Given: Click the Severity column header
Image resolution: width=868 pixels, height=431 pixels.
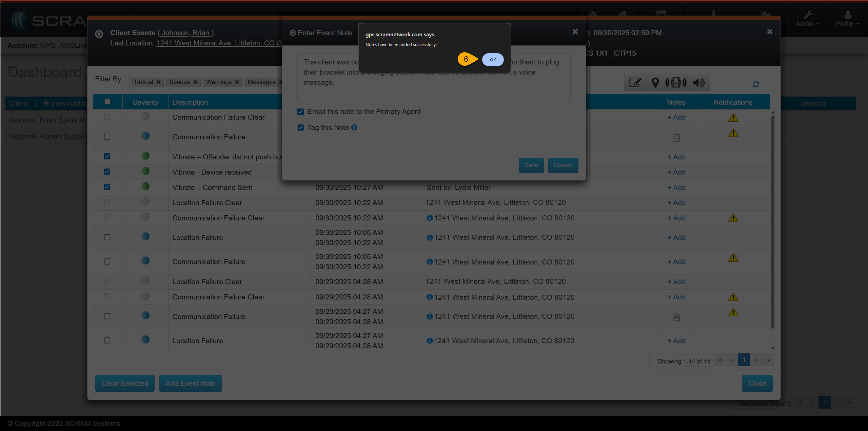Looking at the screenshot, I should (145, 102).
